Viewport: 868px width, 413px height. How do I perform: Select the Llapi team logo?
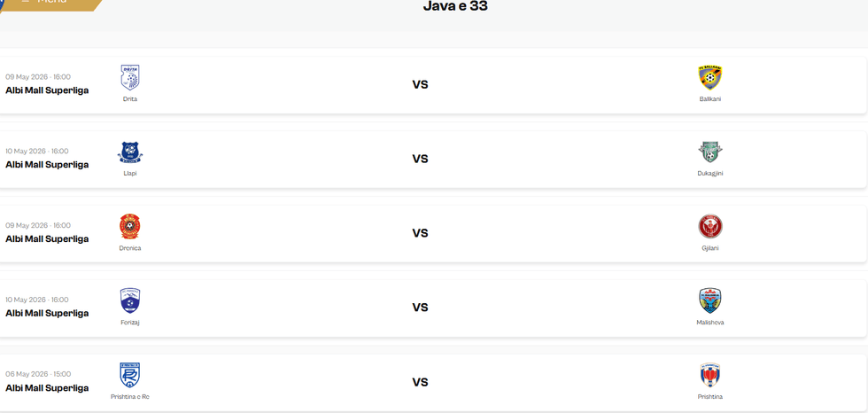pyautogui.click(x=130, y=152)
